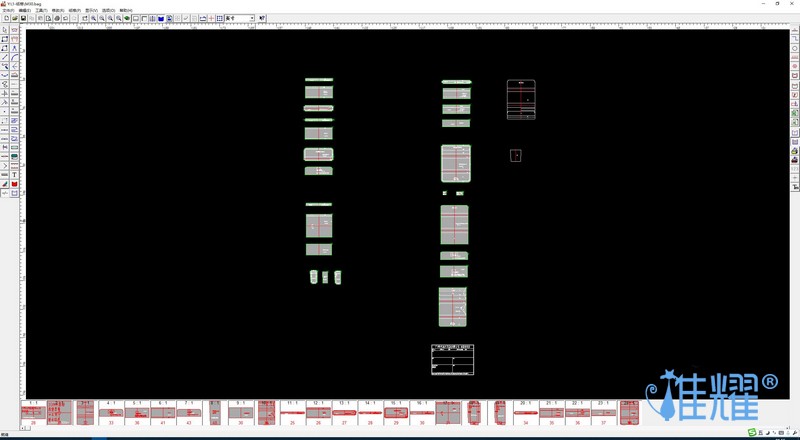
Task: Click the white table block on canvas
Action: tap(452, 360)
